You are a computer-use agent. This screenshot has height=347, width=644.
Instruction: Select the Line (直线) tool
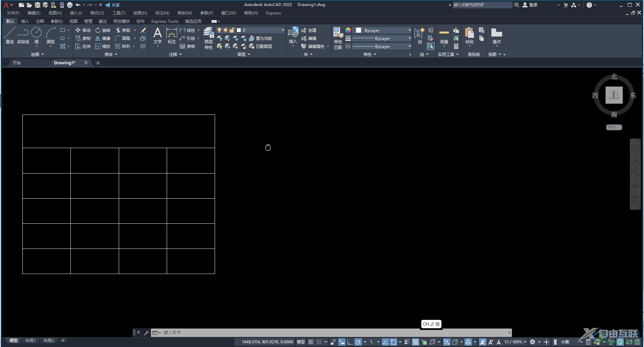pyautogui.click(x=10, y=36)
